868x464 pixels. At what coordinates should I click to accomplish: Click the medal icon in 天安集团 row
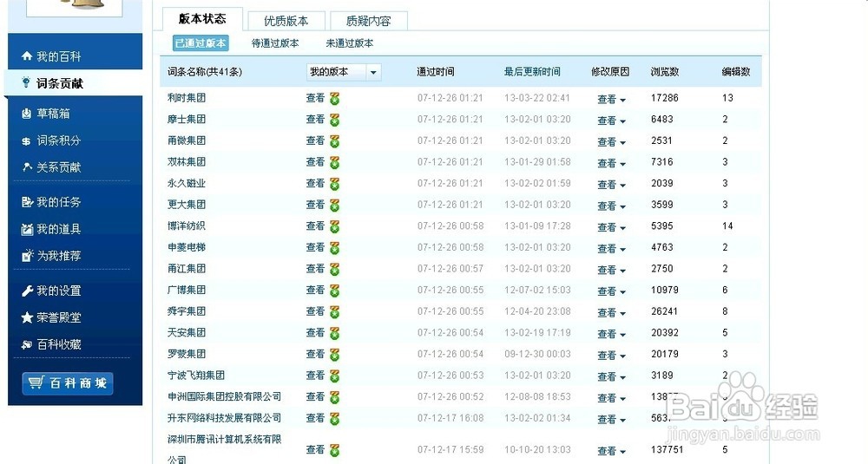(x=334, y=334)
